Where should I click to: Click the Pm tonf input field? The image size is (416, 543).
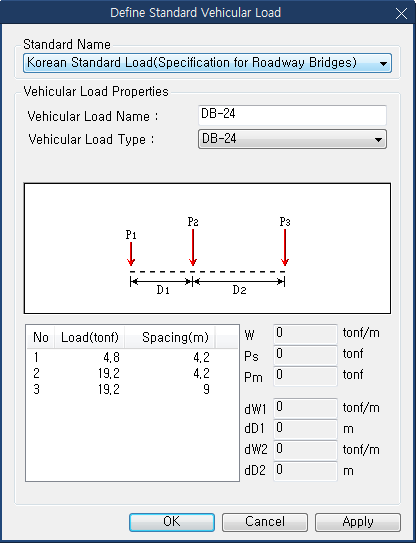point(305,376)
